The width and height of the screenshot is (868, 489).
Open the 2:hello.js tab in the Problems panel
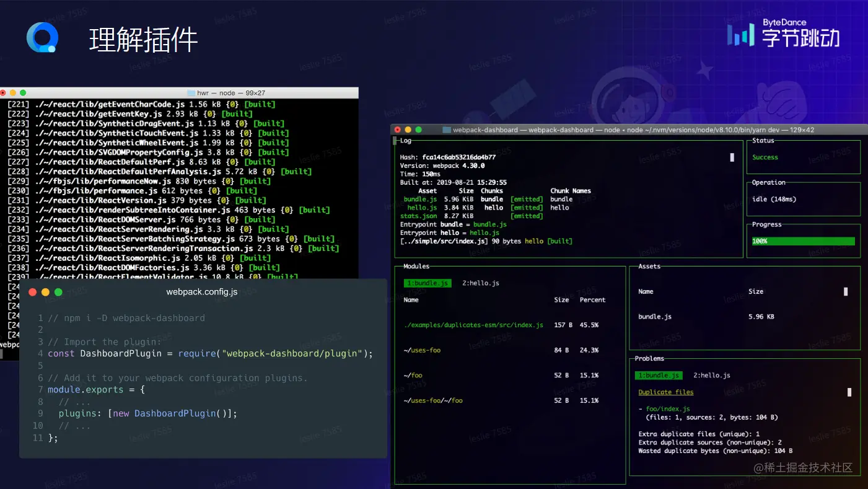click(712, 376)
